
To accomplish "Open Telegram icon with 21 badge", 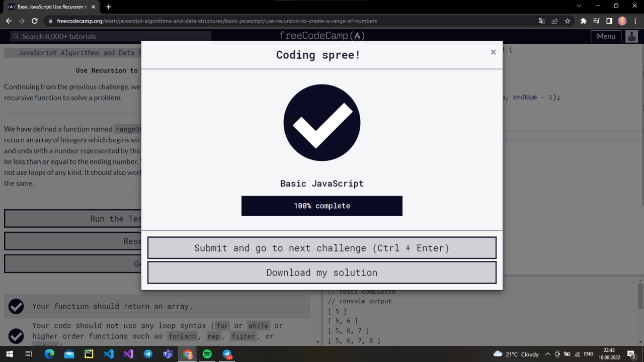I will 227,354.
